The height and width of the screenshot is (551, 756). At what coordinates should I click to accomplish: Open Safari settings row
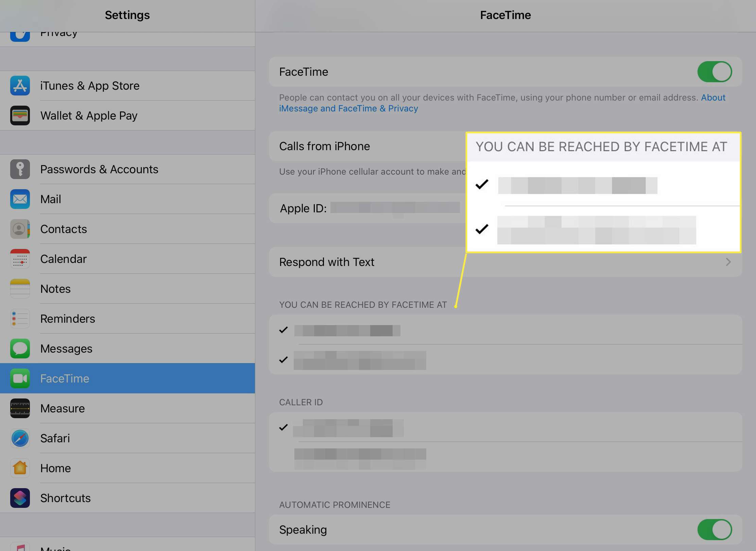(x=127, y=438)
